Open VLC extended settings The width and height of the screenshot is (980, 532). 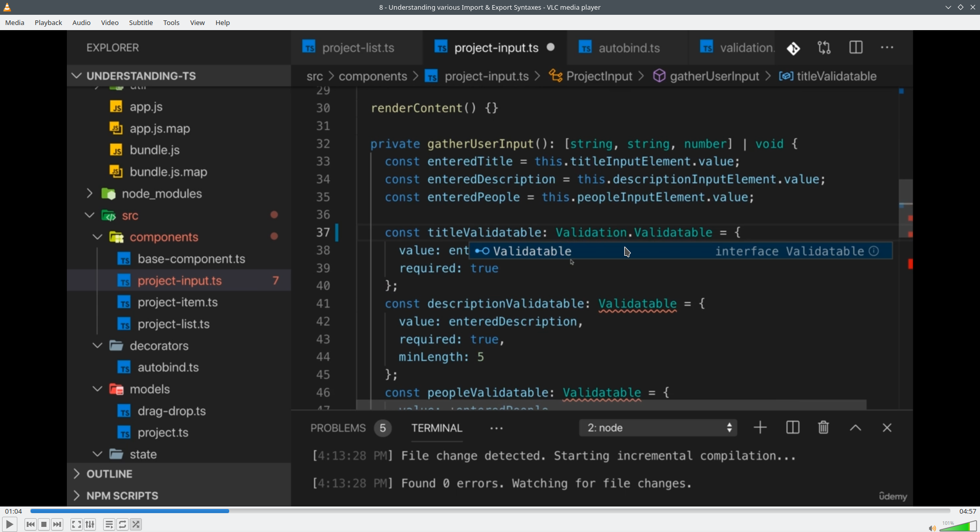coord(90,524)
